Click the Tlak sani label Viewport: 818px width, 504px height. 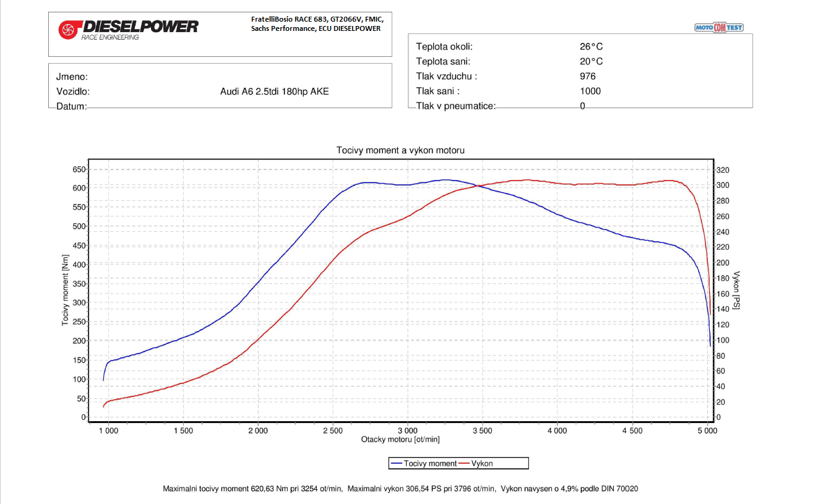point(438,91)
